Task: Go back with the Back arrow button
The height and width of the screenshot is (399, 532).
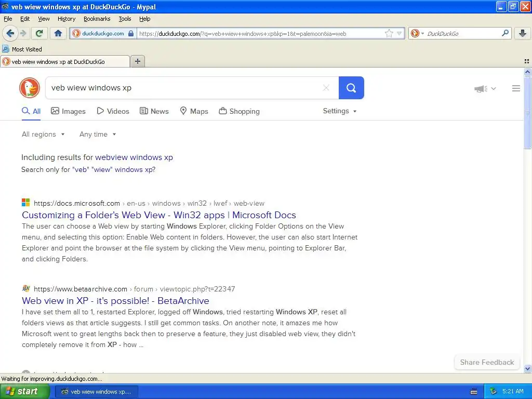Action: [x=10, y=33]
